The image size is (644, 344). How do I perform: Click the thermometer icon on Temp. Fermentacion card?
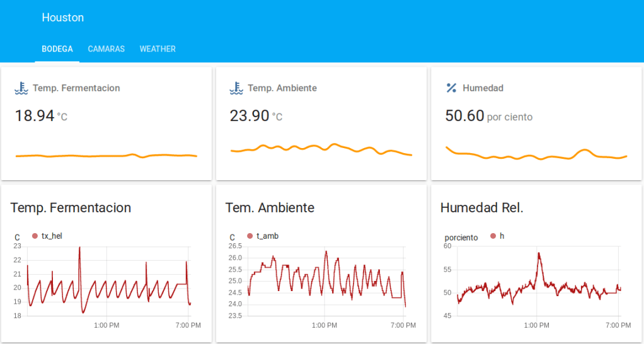point(21,88)
